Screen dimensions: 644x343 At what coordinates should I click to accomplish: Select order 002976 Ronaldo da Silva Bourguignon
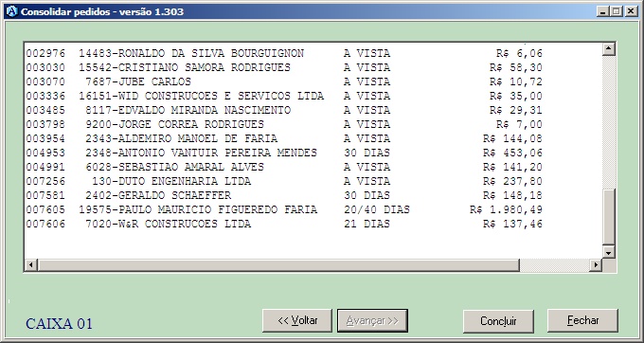tap(284, 53)
